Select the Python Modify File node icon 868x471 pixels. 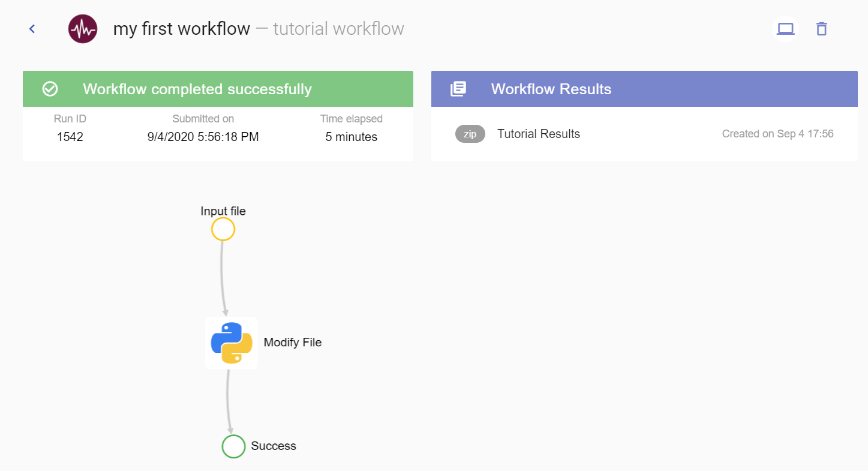[x=232, y=343]
